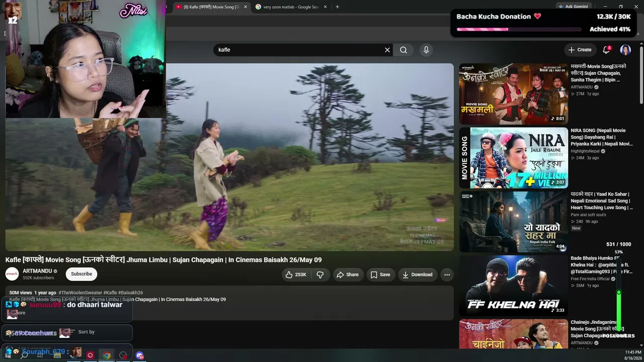
Task: Save the video to a playlist
Action: point(380,275)
